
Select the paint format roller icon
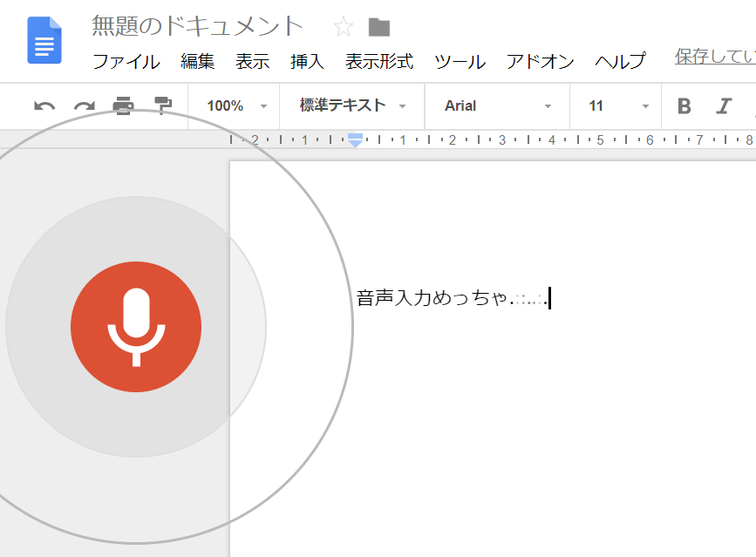(163, 105)
